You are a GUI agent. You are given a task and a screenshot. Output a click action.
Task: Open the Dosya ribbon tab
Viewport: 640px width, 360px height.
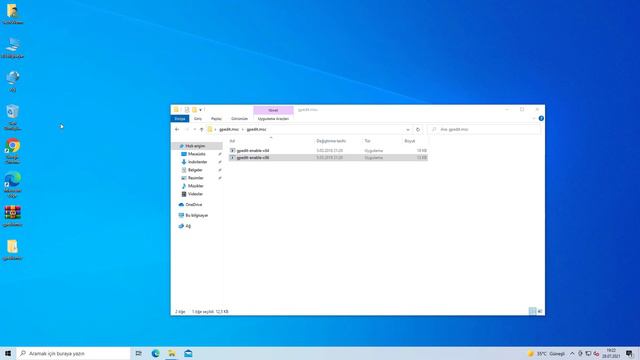click(180, 118)
